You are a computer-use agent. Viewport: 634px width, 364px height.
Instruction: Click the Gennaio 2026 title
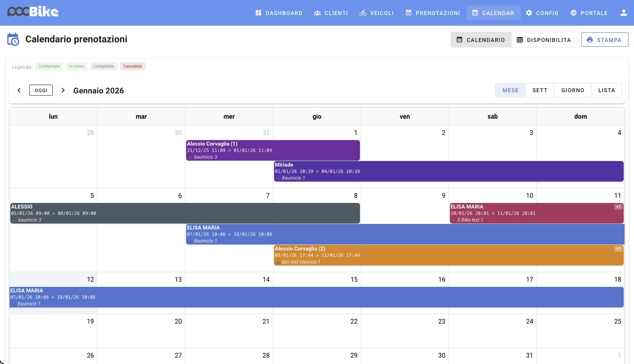[99, 91]
